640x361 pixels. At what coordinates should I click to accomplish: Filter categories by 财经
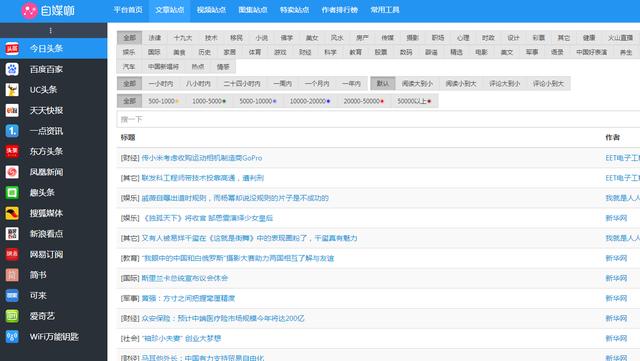point(305,52)
